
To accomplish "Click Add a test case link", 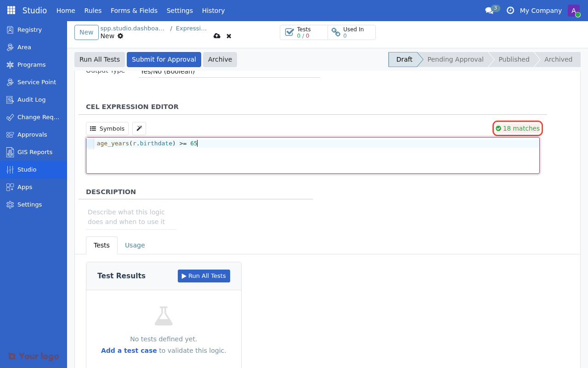I will (x=129, y=351).
